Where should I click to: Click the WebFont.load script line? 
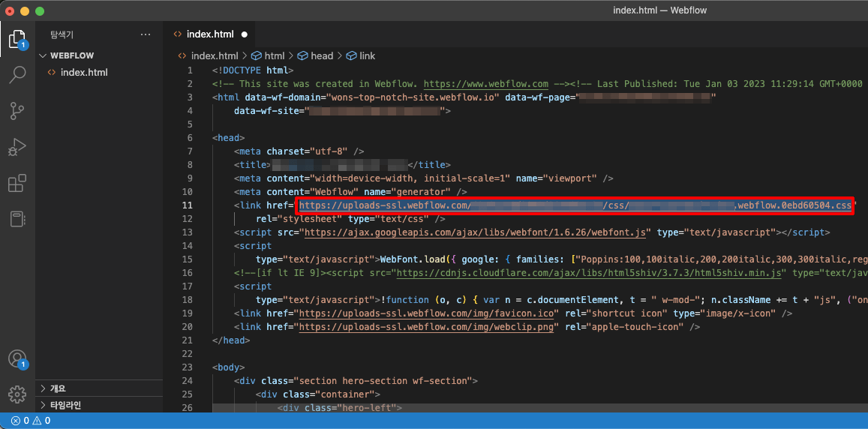(562, 259)
